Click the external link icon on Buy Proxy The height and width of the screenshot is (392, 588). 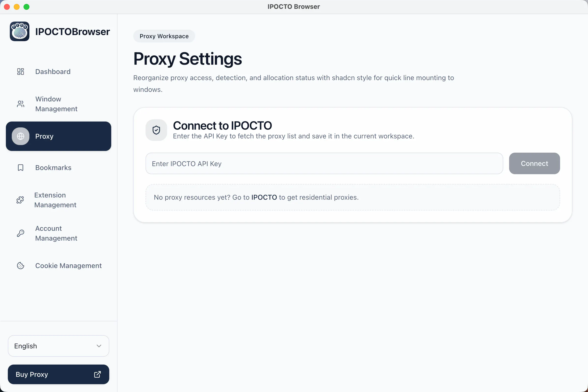pos(98,374)
